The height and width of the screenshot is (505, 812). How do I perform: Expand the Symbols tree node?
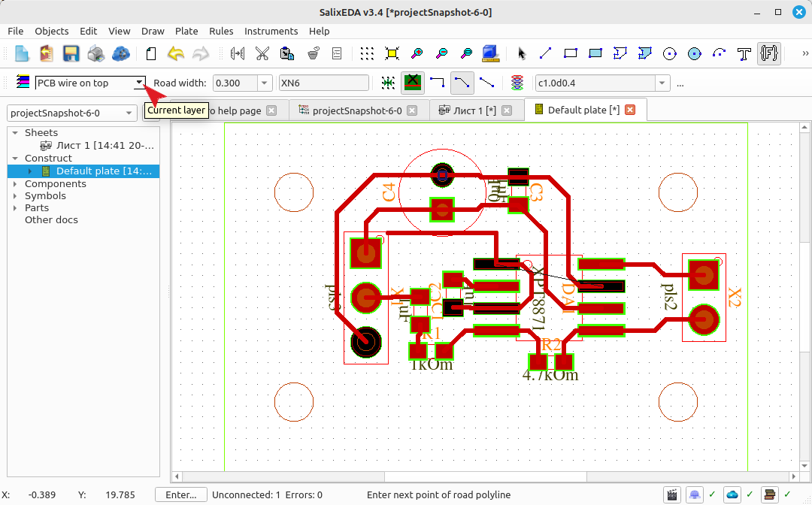[15, 196]
